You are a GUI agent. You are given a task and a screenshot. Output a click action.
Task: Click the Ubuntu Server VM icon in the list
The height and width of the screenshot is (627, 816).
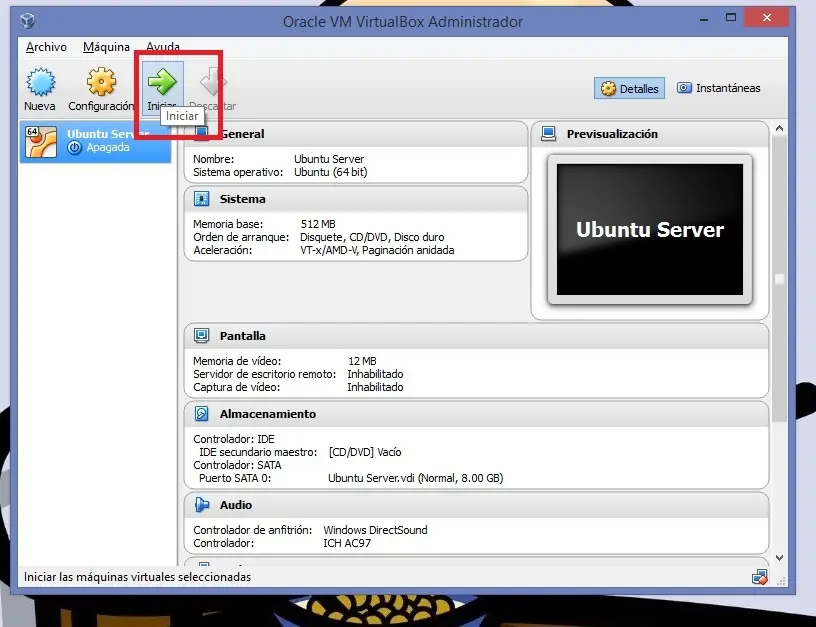pos(41,142)
